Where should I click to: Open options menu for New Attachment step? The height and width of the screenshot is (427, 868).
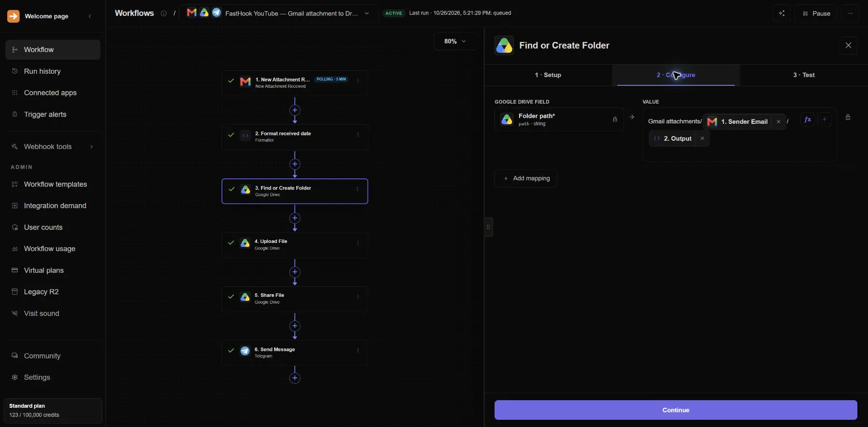358,80
